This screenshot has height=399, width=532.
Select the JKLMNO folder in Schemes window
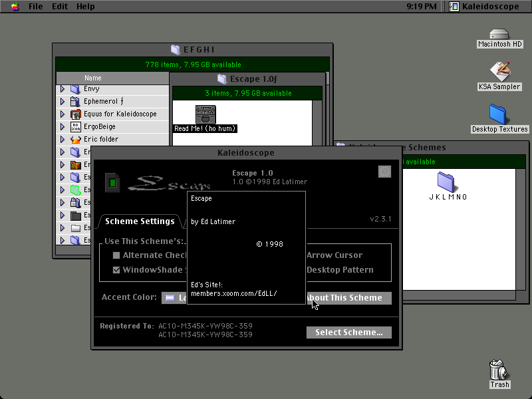click(x=446, y=182)
